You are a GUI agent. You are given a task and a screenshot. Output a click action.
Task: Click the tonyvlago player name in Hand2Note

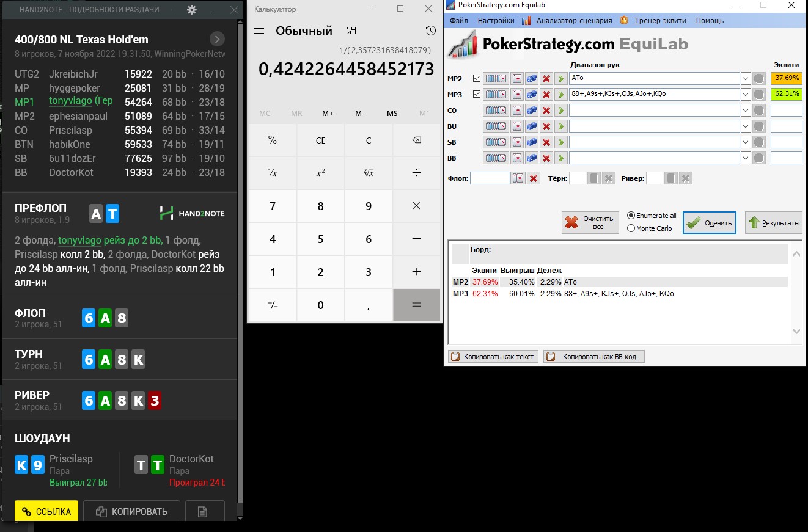pos(81,102)
